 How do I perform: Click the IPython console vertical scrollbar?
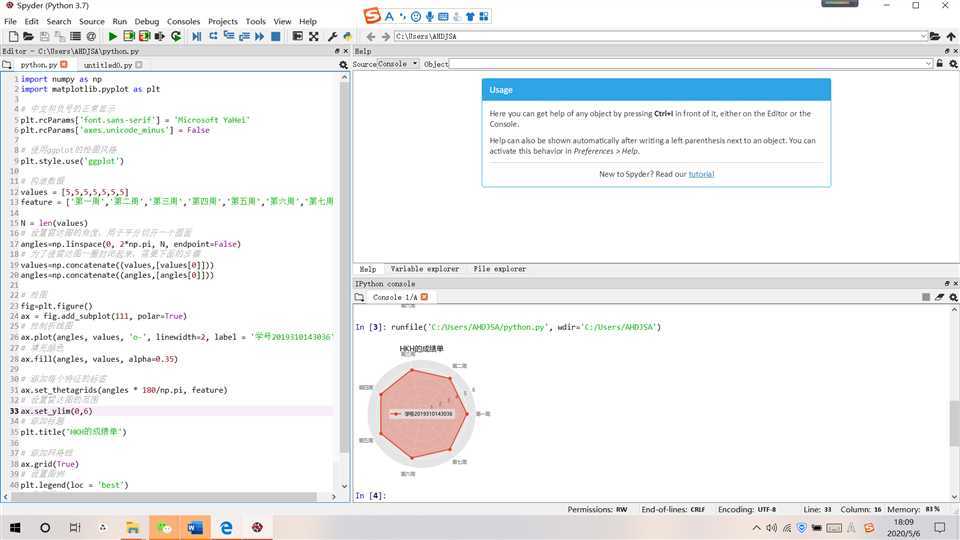click(954, 423)
